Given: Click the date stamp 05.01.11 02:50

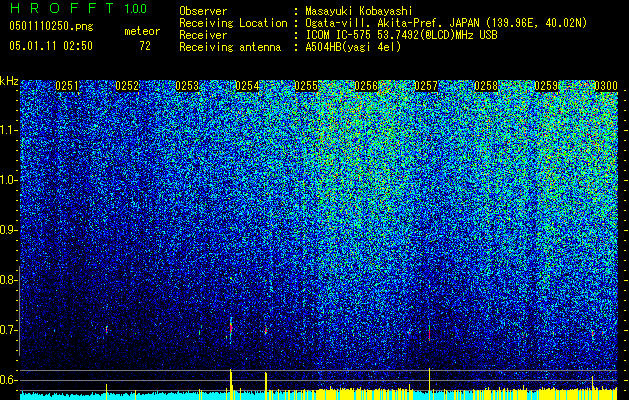Looking at the screenshot, I should 51,46.
